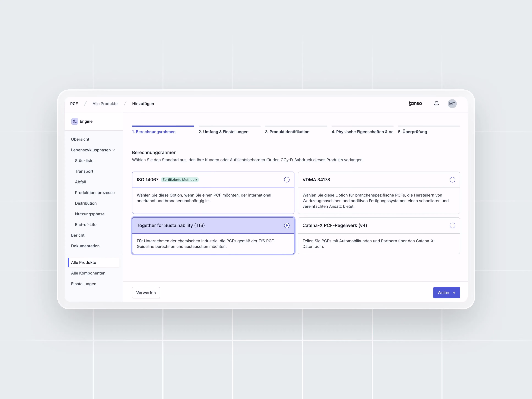Go to step 5. Überprüfung
532x399 pixels.
tap(412, 132)
